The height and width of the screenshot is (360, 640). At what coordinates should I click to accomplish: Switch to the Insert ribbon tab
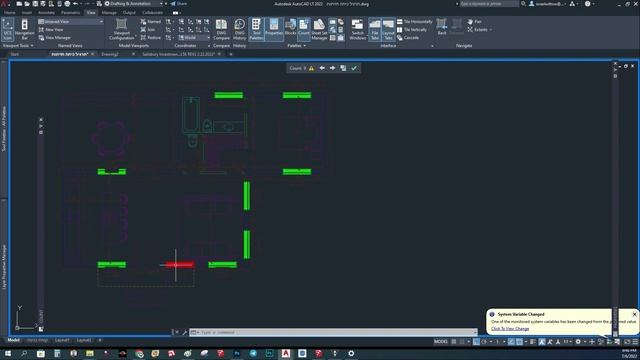coord(27,13)
